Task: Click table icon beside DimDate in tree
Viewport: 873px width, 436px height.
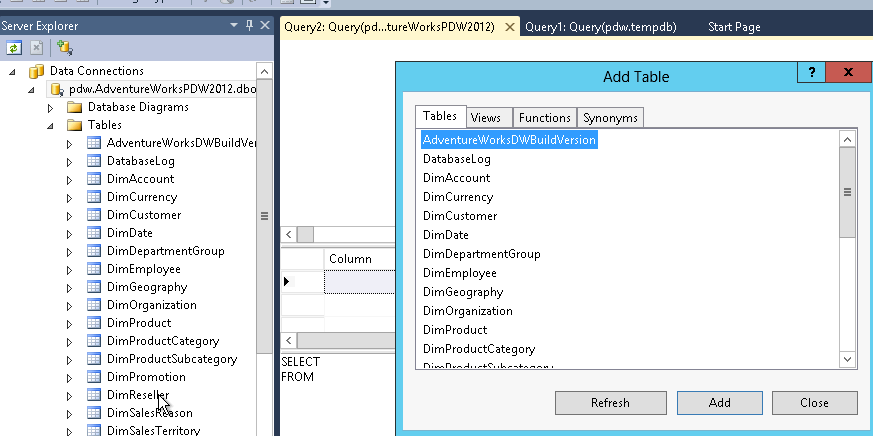Action: 94,233
